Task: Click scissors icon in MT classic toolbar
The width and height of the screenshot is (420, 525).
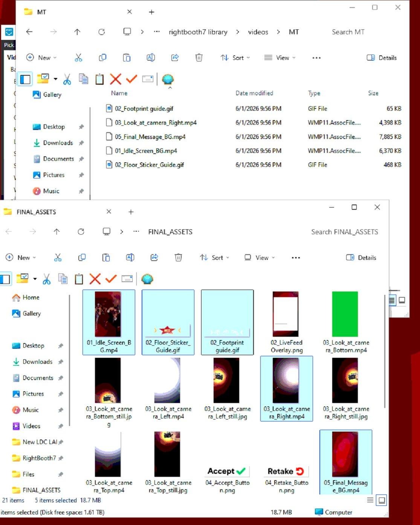Action: 67,79
